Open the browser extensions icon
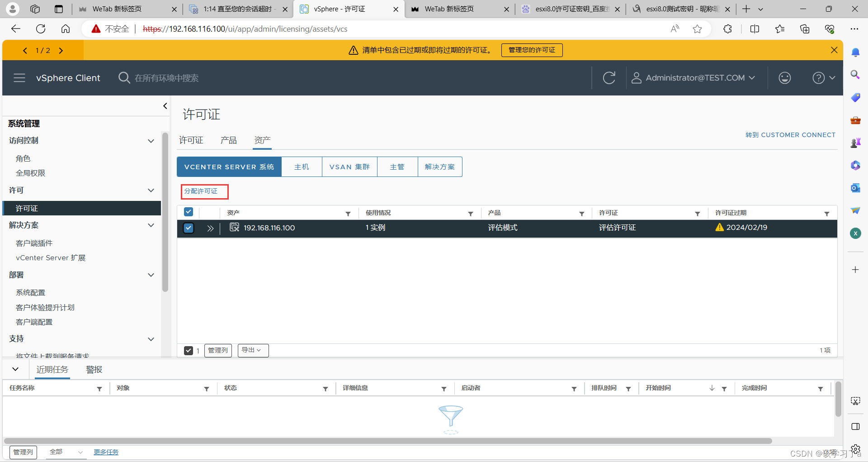Viewport: 868px width, 462px height. [727, 29]
